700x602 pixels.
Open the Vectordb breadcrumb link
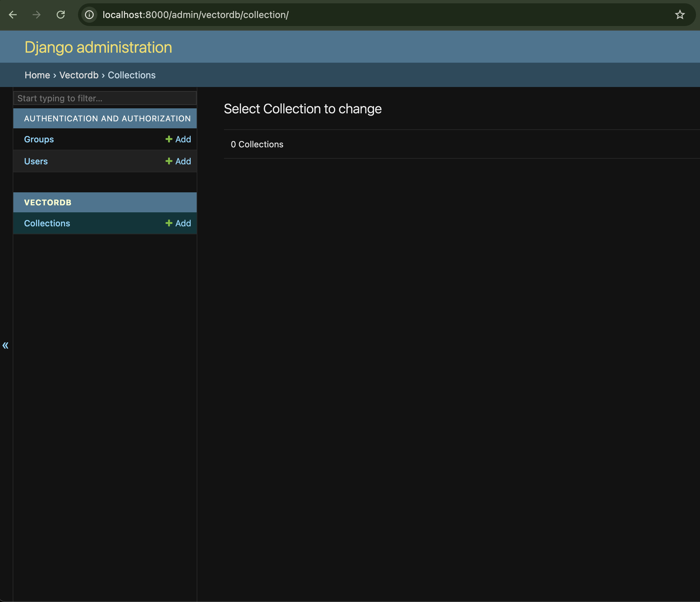coord(79,75)
